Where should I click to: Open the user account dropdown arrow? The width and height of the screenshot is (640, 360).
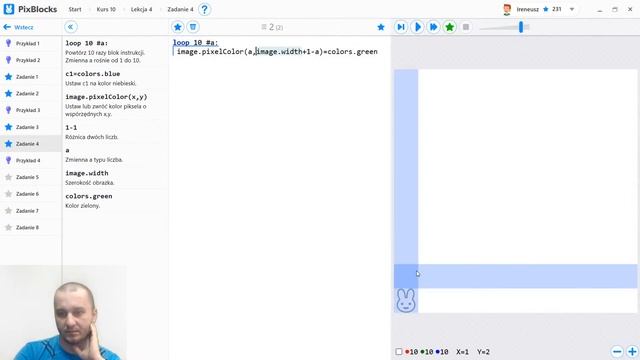pyautogui.click(x=572, y=9)
